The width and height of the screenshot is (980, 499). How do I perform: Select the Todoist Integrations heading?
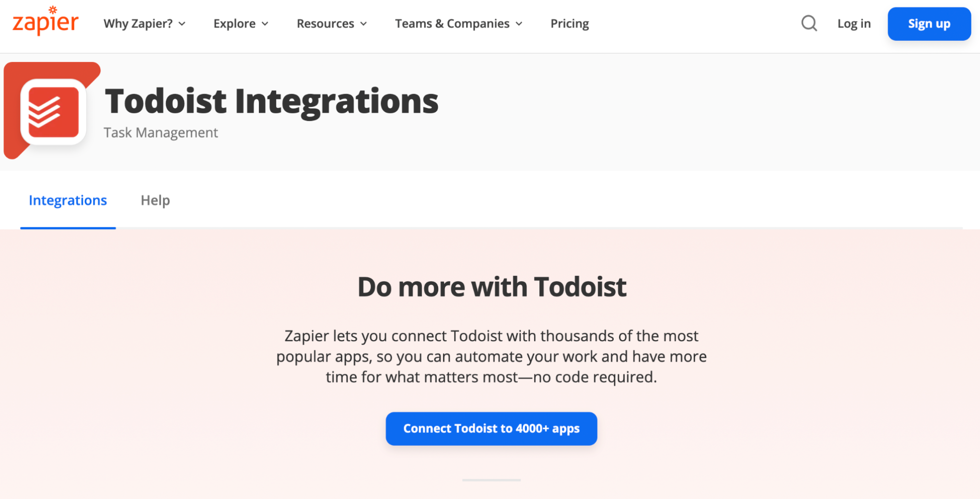click(x=272, y=101)
